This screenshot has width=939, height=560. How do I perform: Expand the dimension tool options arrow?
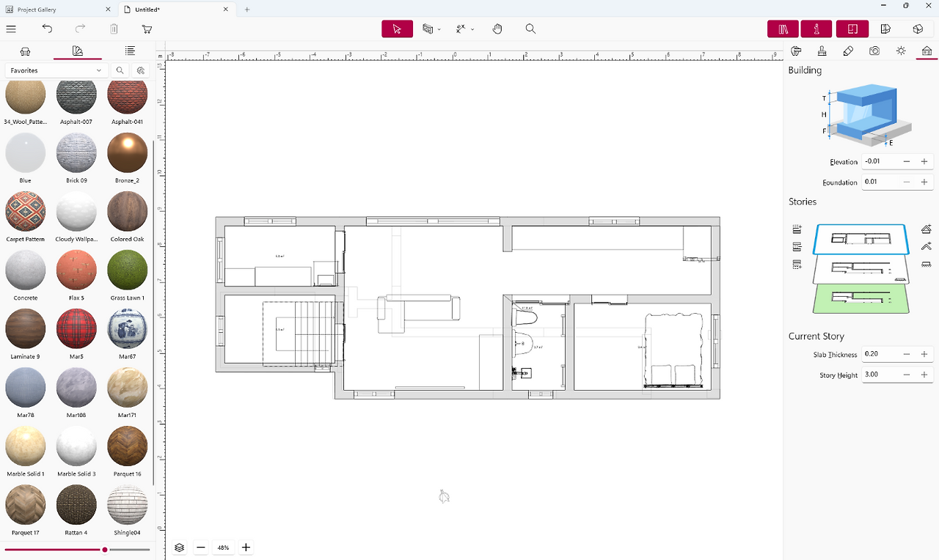472,29
